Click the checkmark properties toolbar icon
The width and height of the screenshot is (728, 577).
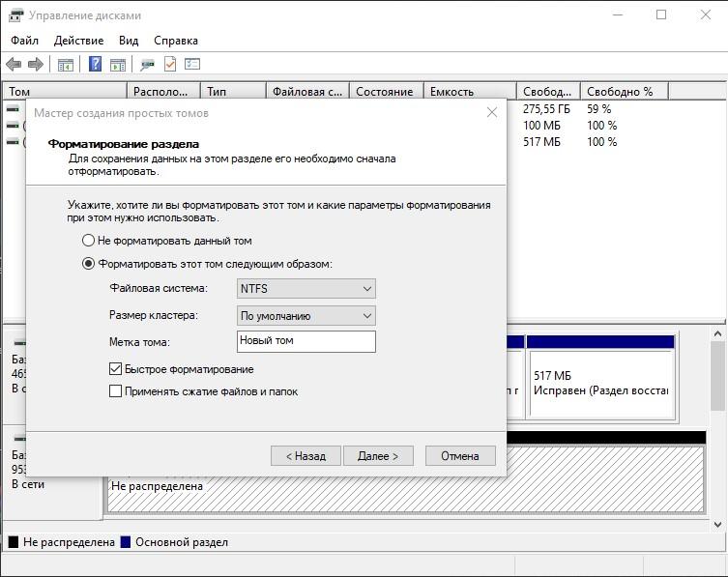click(170, 64)
